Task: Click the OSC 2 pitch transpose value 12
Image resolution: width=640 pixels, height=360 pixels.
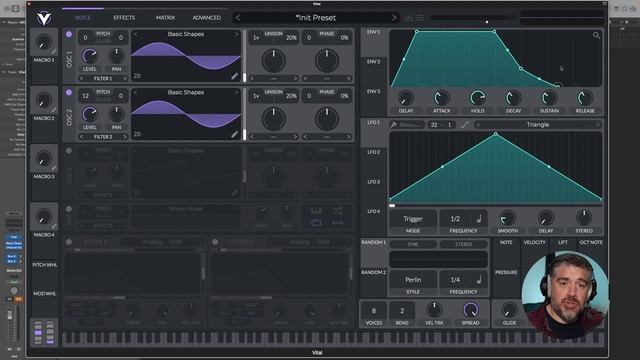Action: 85,96
